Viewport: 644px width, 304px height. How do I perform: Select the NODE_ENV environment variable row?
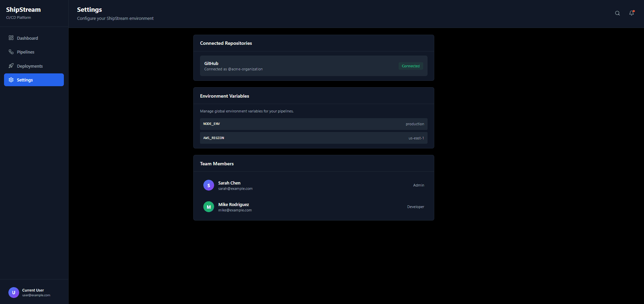[x=314, y=124]
